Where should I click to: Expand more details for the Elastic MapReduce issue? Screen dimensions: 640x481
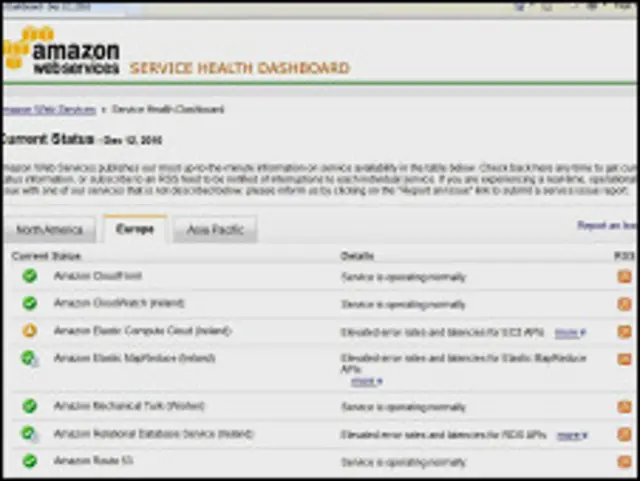coord(367,381)
